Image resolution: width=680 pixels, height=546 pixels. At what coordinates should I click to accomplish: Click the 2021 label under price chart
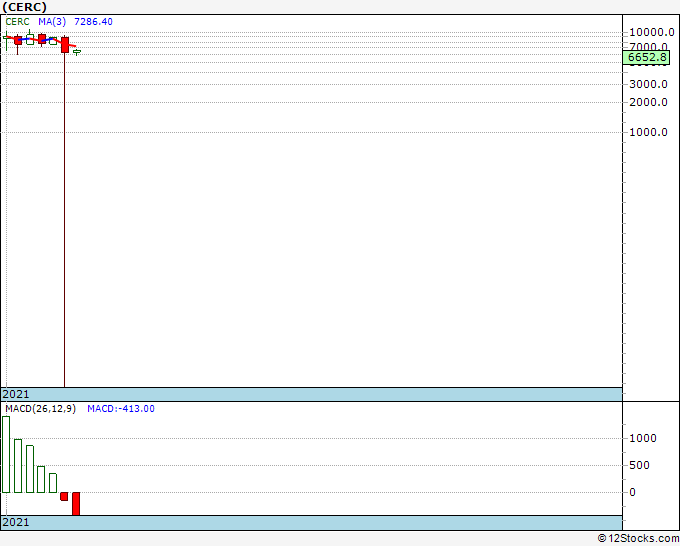pos(16,394)
